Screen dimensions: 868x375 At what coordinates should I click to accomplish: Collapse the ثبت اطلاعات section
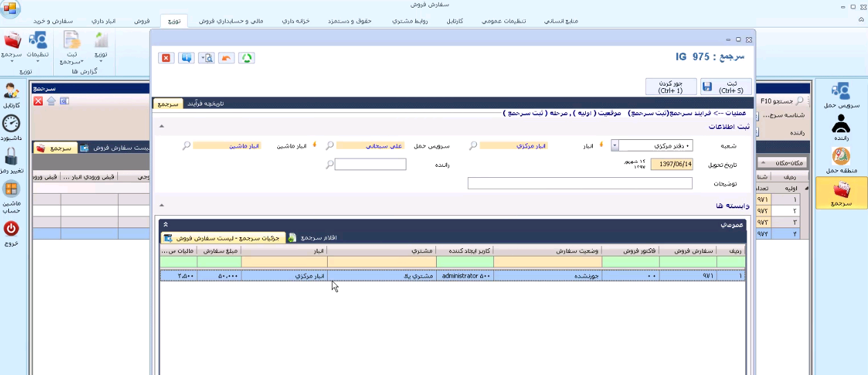161,126
